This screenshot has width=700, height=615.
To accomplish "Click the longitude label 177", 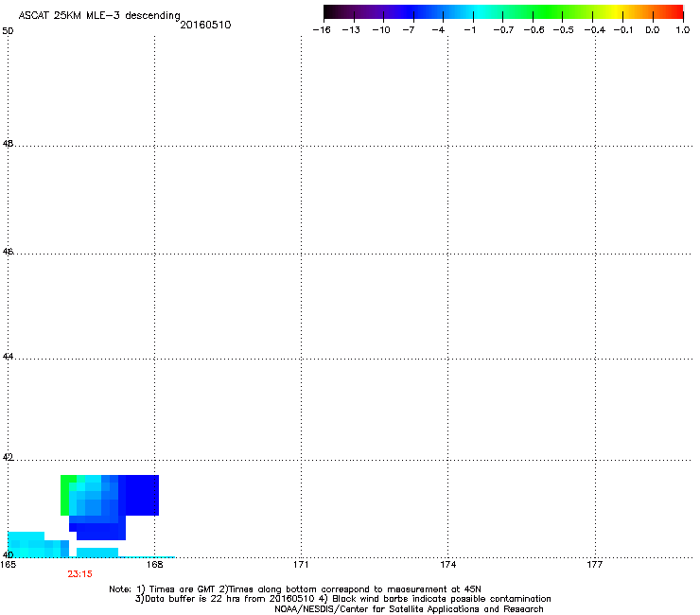I will click(595, 565).
